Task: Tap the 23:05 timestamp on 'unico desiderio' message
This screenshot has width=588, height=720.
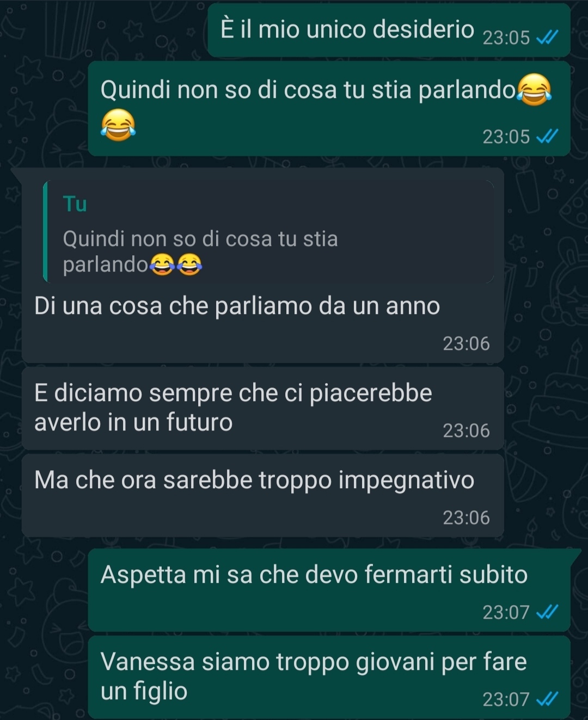Action: [x=506, y=38]
